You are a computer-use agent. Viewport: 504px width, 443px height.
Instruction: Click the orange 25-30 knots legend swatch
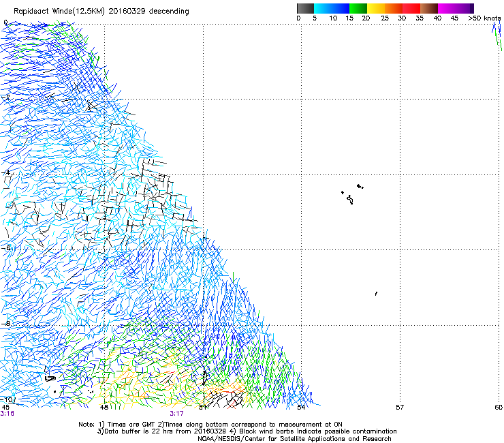(394, 8)
